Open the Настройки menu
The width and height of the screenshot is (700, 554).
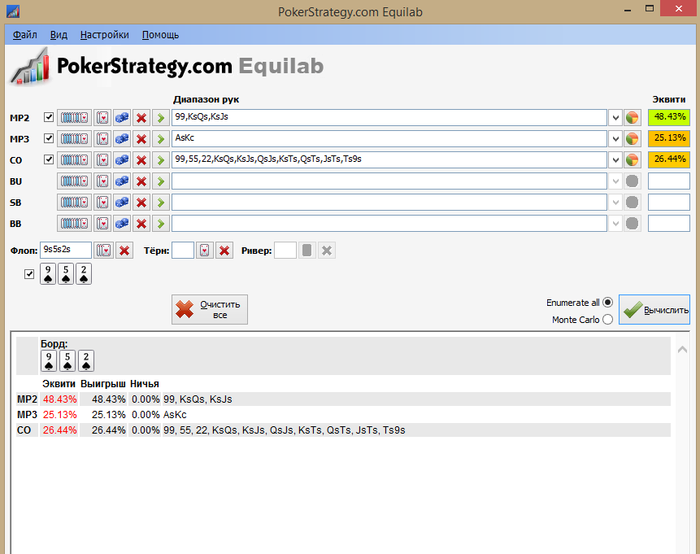[104, 35]
